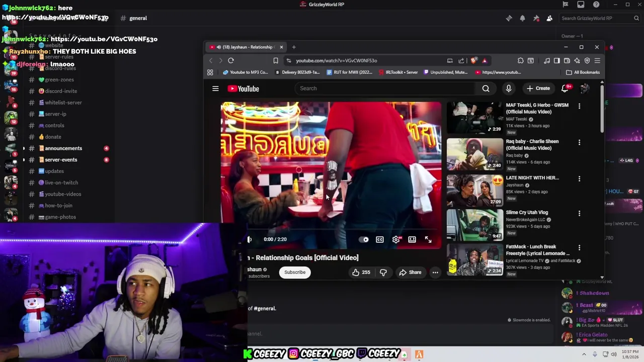The image size is (644, 362).
Task: Open browser apps grid icon on bookmarks bar
Action: tap(210, 72)
